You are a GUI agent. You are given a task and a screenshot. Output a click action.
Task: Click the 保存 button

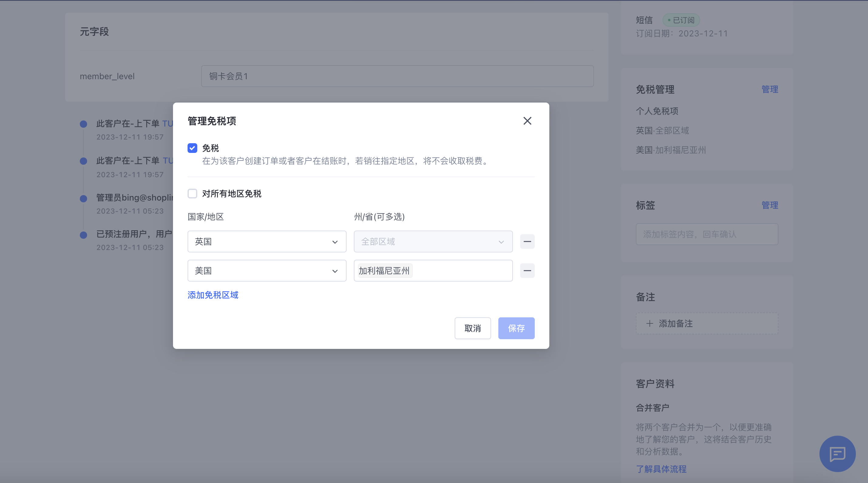[x=517, y=328]
